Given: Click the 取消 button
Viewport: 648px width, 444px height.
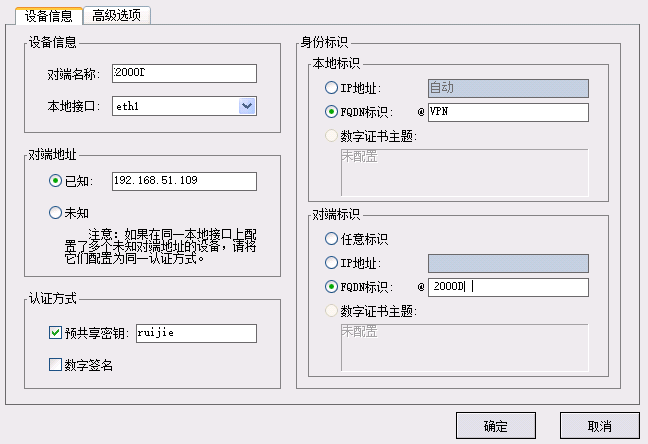Looking at the screenshot, I should point(600,425).
